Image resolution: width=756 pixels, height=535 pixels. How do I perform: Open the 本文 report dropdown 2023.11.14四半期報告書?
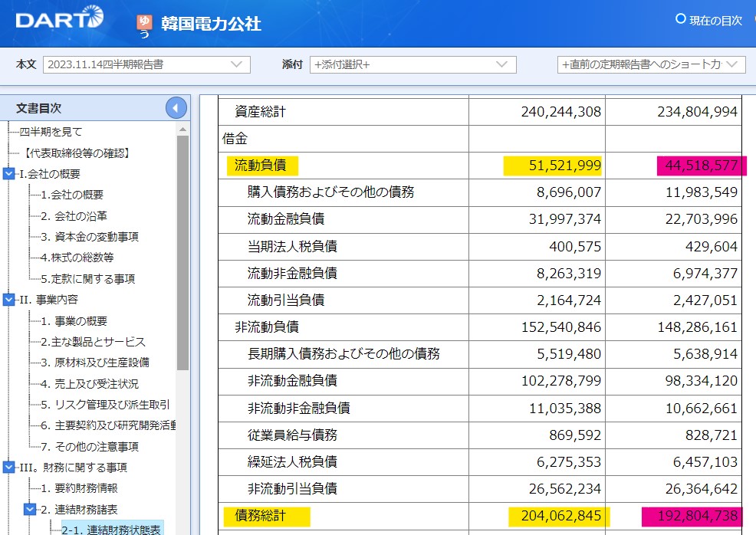click(146, 64)
